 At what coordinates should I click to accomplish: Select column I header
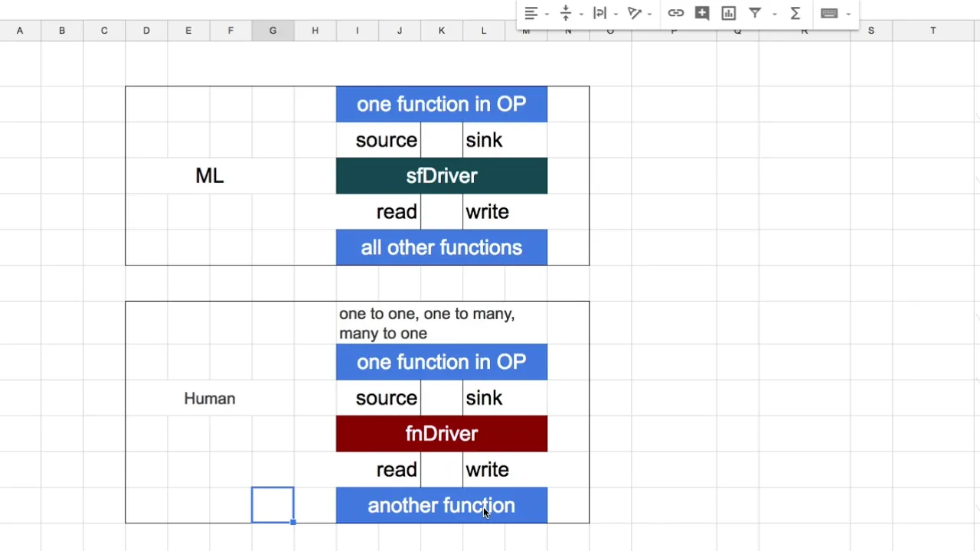357,31
